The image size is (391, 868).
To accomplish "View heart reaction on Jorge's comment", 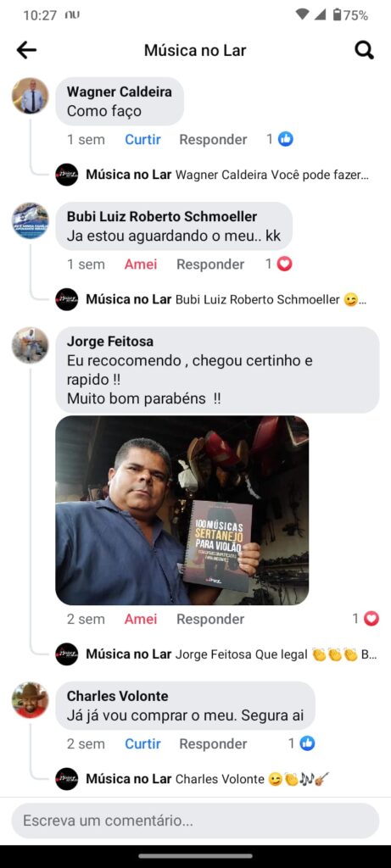I will coord(366,619).
